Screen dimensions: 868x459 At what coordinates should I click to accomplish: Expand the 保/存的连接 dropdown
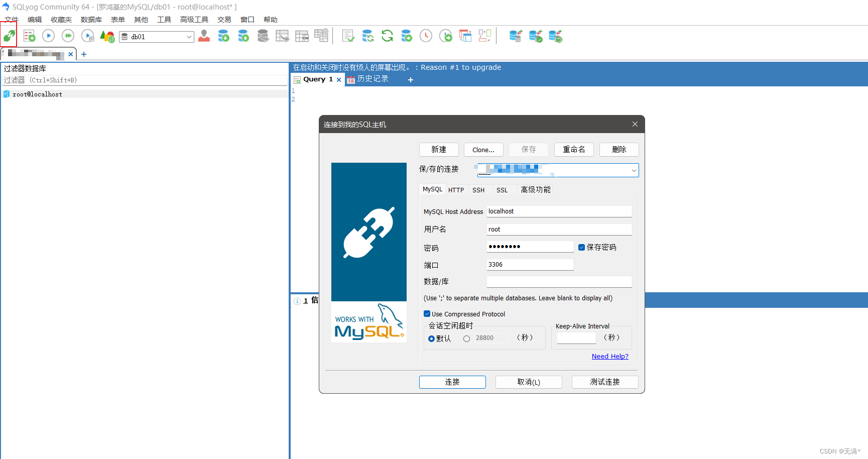pyautogui.click(x=634, y=170)
